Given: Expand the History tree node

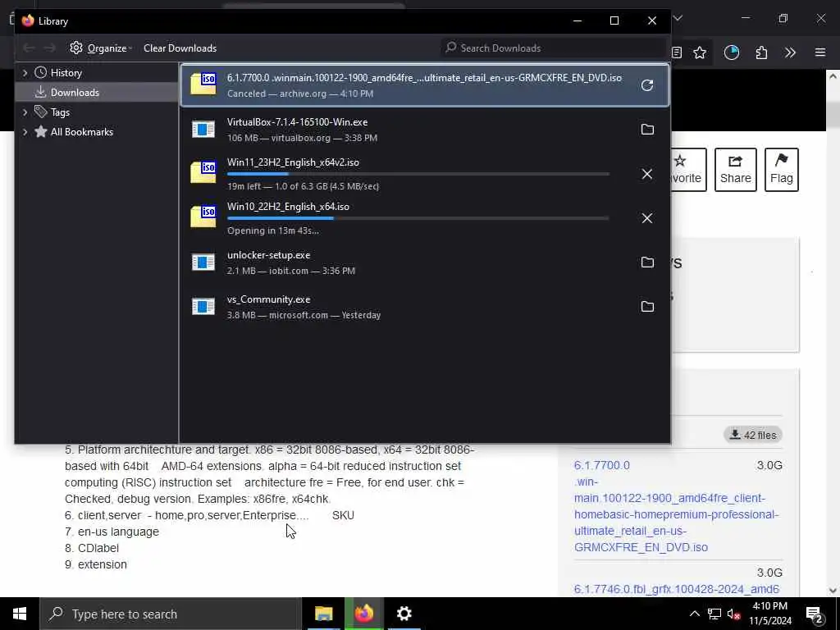Looking at the screenshot, I should (x=25, y=73).
